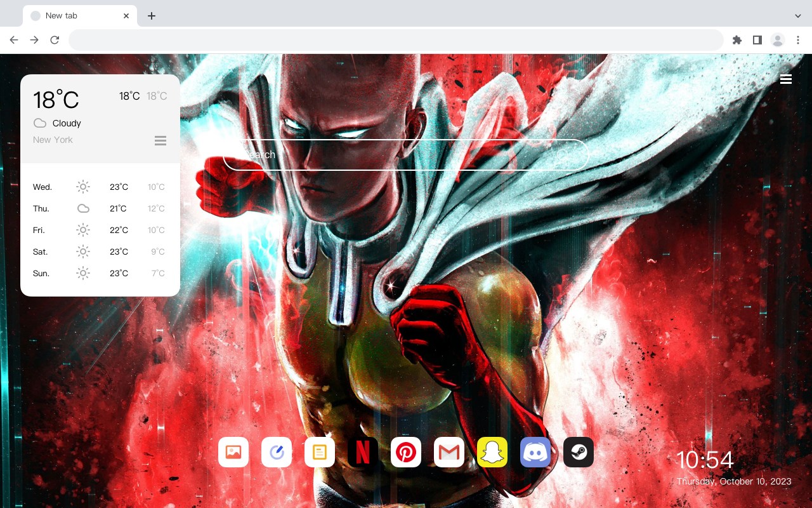
Task: Click Wednesday's sunny forecast icon
Action: [x=83, y=187]
